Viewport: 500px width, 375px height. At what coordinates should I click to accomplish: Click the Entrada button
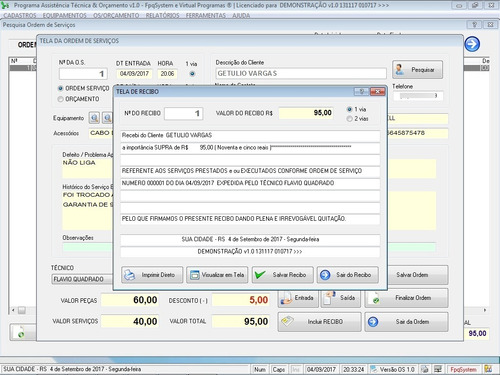point(298,298)
